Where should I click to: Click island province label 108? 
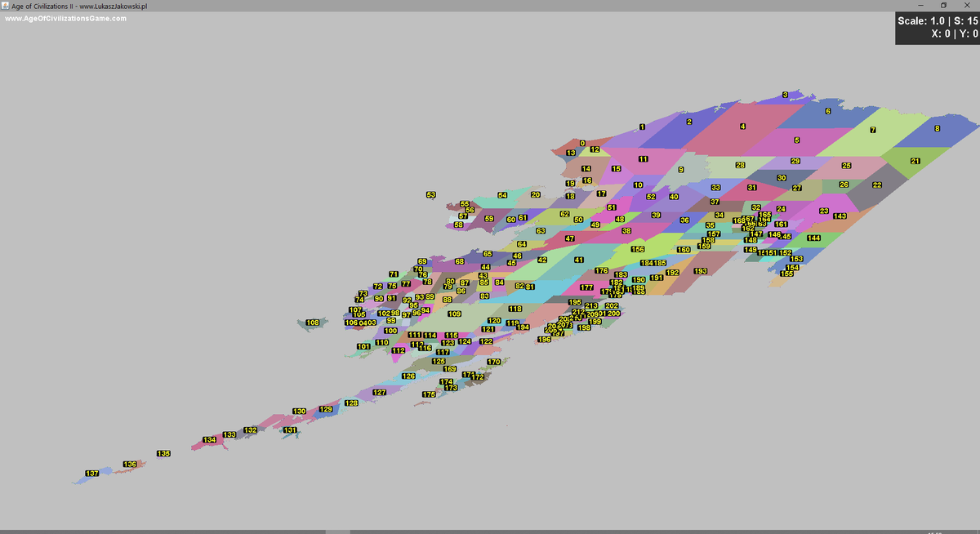point(313,323)
